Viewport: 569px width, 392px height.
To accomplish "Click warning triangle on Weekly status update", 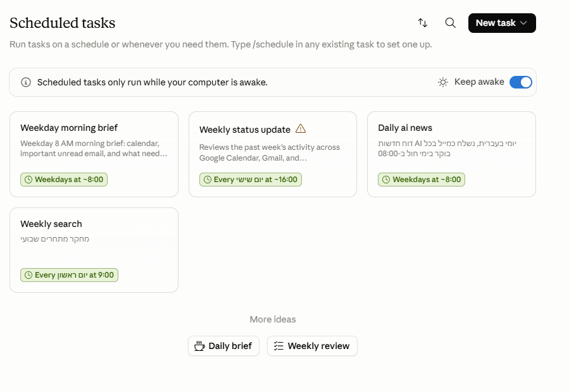I will tap(301, 128).
